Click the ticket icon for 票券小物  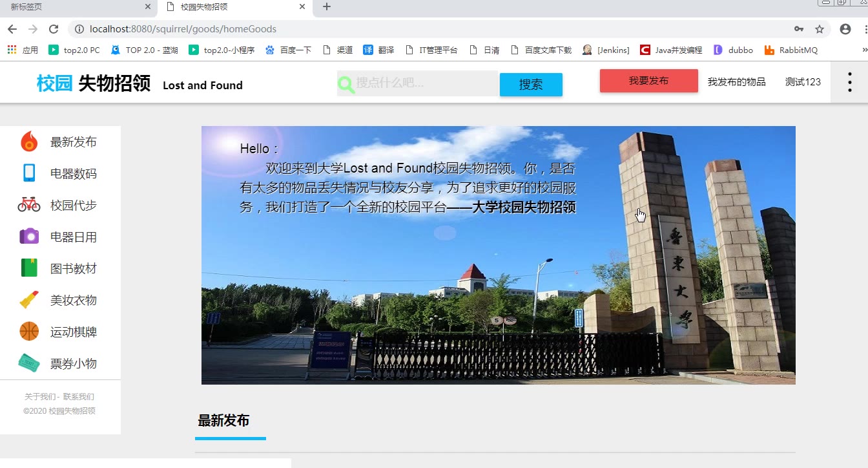[29, 363]
